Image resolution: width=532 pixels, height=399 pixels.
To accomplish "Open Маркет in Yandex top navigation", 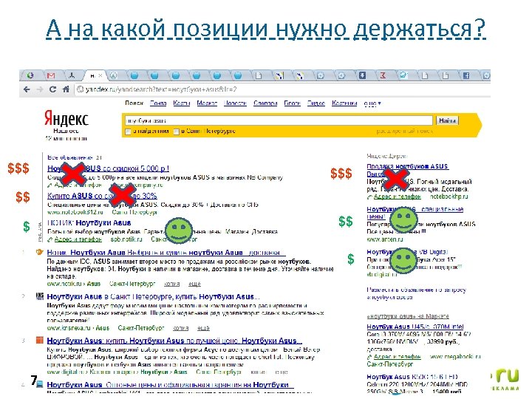I will 207,103.
